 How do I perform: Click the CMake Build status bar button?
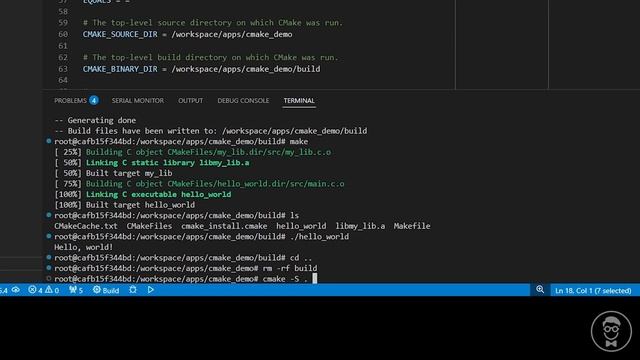point(106,290)
